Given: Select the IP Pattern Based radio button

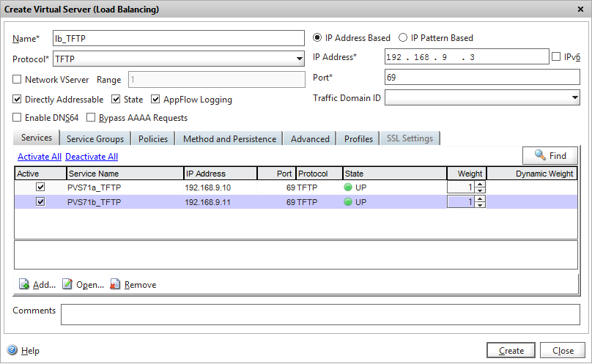Looking at the screenshot, I should point(403,38).
